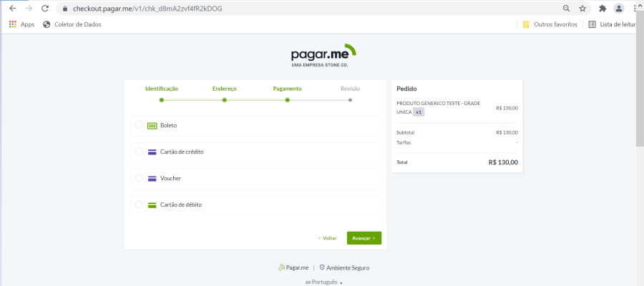The image size is (644, 286).
Task: Click the Ambiente Seguro shield icon
Action: point(322,267)
